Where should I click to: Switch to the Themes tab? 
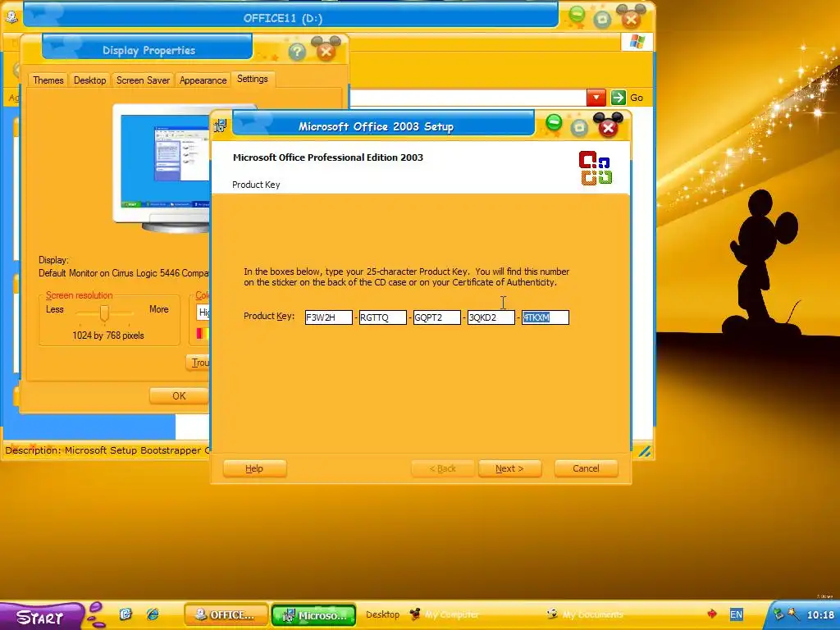(x=48, y=80)
